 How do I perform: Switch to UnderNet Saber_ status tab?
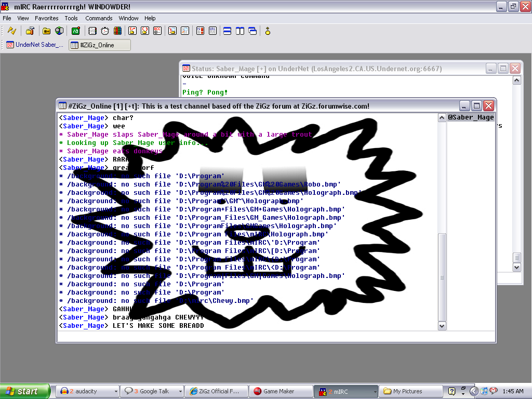[x=35, y=45]
